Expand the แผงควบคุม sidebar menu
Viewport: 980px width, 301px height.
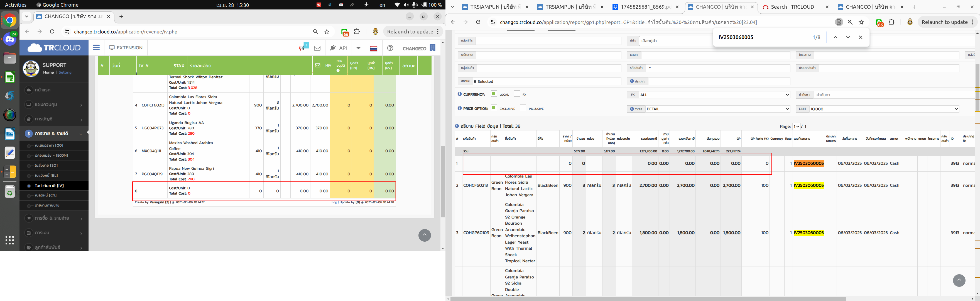(54, 105)
